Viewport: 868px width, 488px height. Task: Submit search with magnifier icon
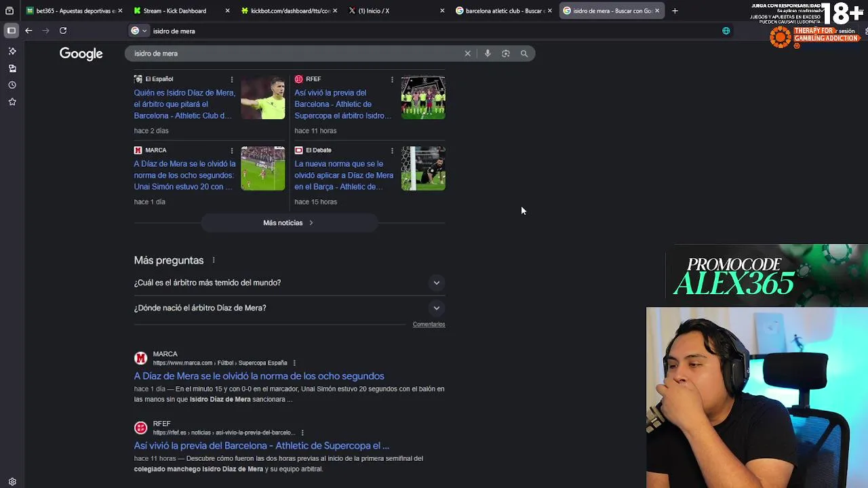point(524,54)
